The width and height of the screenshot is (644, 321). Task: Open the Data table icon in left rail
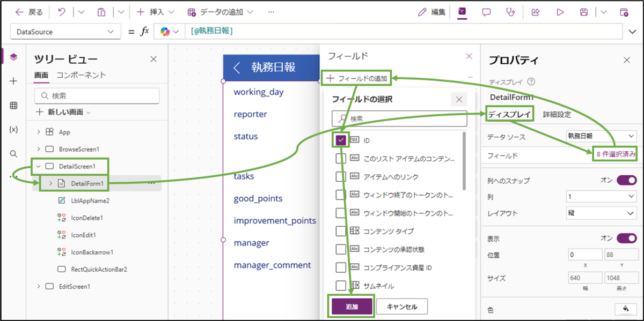click(x=14, y=106)
